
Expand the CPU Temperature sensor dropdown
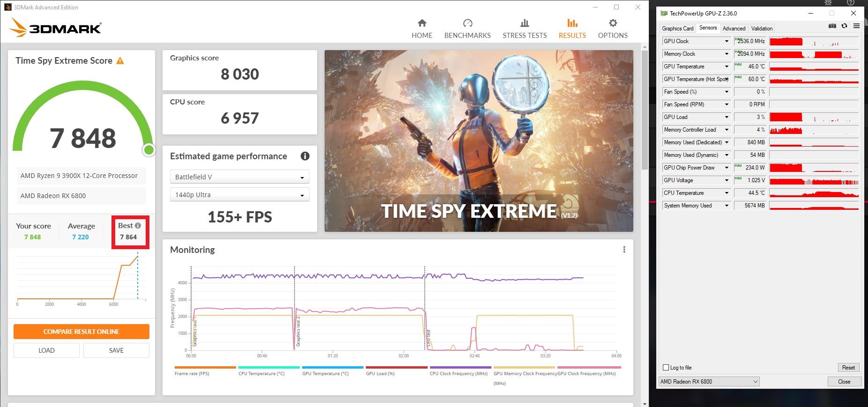[727, 193]
